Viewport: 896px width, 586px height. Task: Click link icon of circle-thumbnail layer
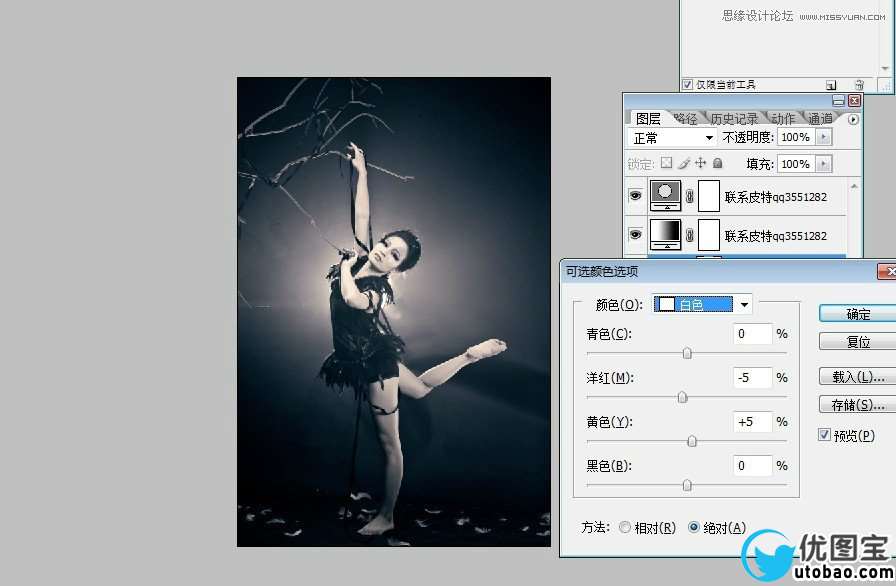click(x=690, y=196)
